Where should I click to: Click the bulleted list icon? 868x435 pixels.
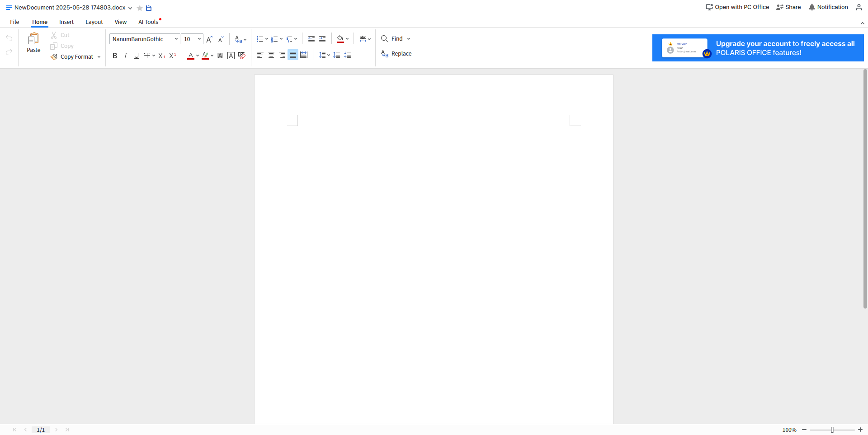coord(259,39)
